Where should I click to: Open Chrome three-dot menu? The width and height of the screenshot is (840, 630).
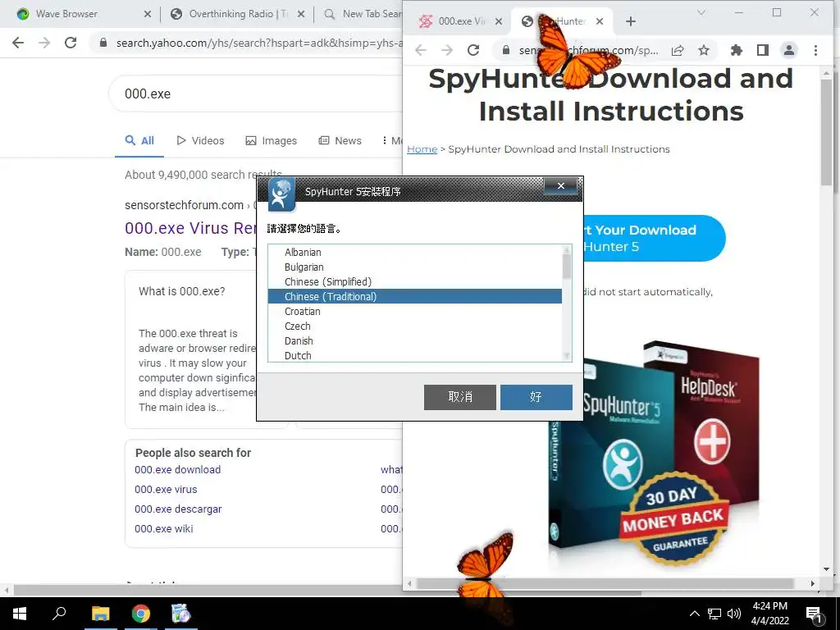coord(815,50)
